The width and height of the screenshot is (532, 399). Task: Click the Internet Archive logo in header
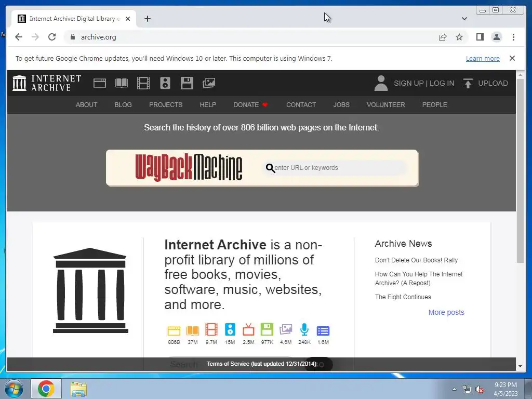pos(47,83)
